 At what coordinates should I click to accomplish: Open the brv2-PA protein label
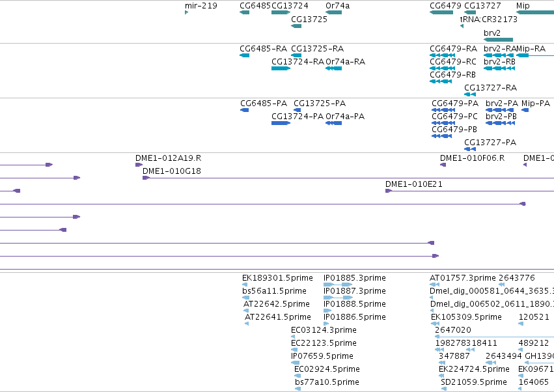[502, 104]
